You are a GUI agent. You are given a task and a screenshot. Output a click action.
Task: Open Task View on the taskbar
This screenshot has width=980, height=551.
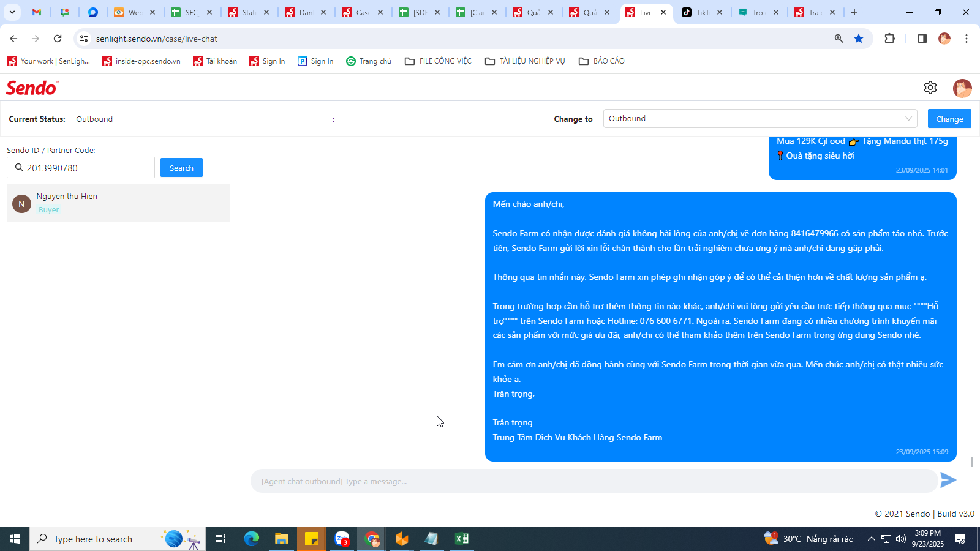[x=221, y=539]
